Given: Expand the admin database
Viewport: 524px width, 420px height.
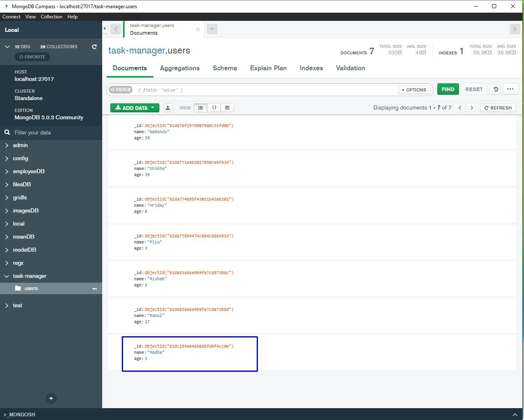Looking at the screenshot, I should click(7, 145).
